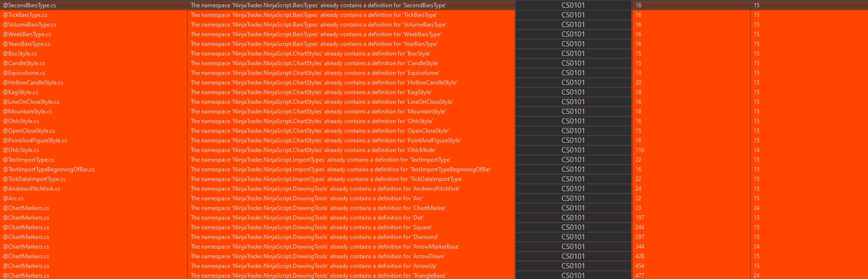Select the error message for 'VolumeBarsType'
This screenshot has height=279, width=868.
coord(318,25)
